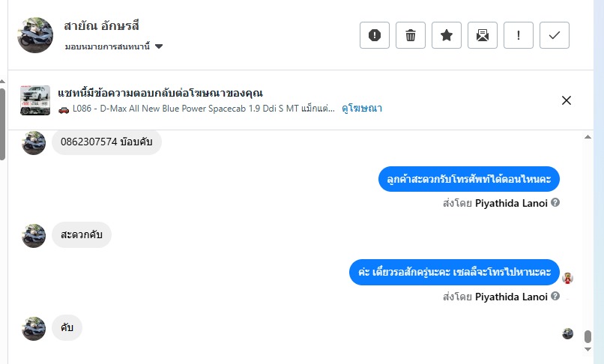Image resolution: width=604 pixels, height=364 pixels.
Task: Click the agent avatar beside blue message
Action: tap(568, 278)
